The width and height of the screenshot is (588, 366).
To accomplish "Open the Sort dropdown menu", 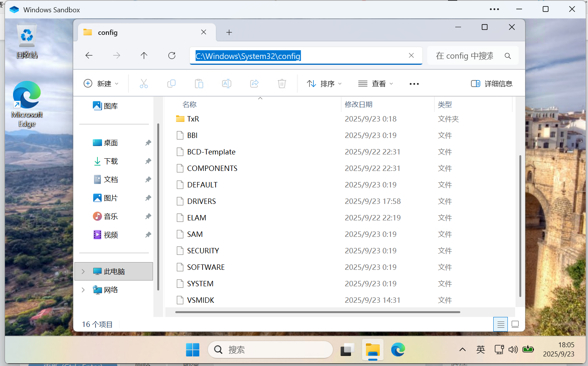I will [x=324, y=84].
